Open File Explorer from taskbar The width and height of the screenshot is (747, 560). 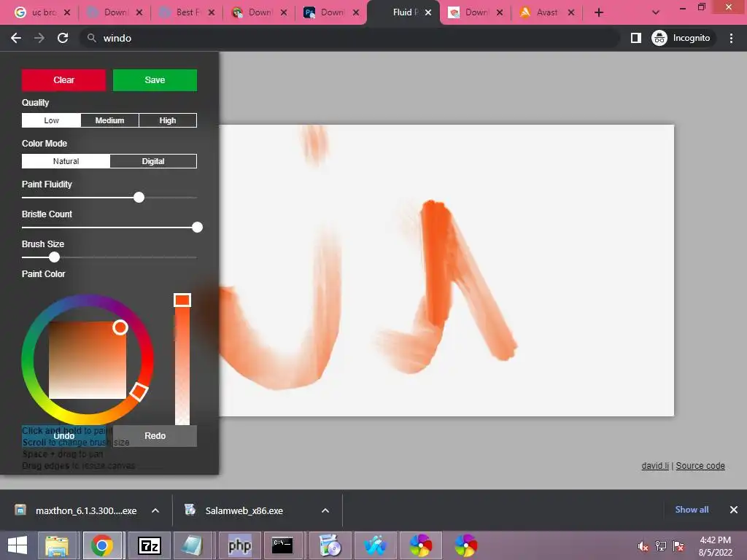tap(57, 545)
